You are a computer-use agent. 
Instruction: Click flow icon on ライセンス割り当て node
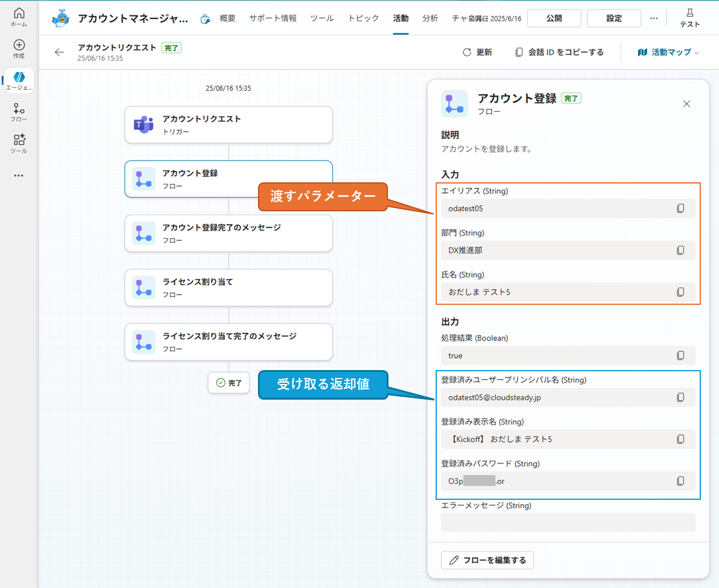(x=144, y=287)
